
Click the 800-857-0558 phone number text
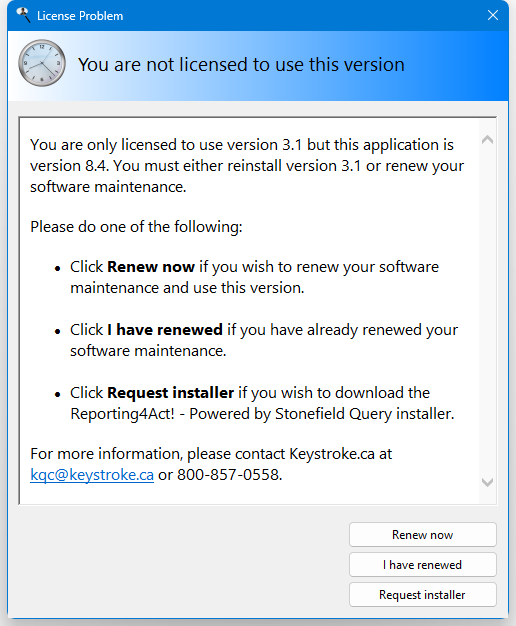click(x=229, y=475)
